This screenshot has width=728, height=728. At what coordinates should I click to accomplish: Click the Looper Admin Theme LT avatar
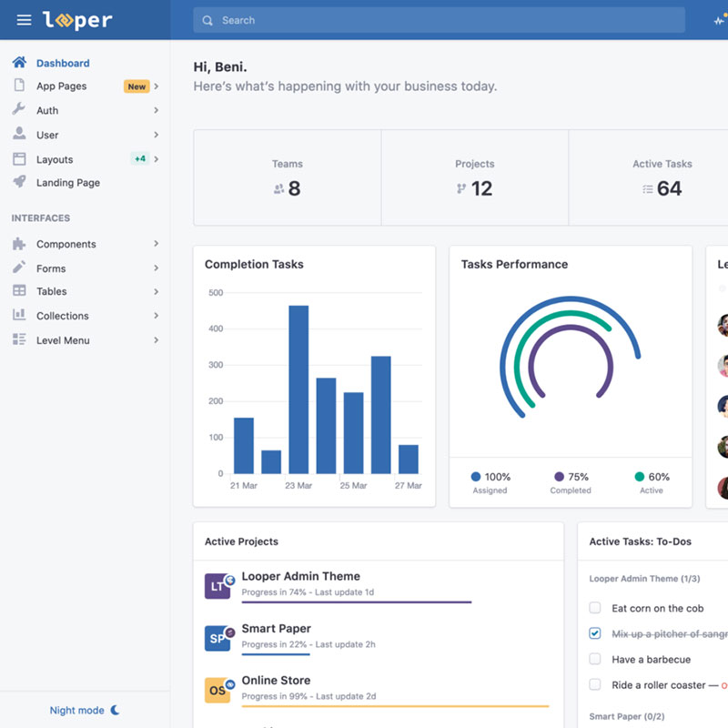click(217, 586)
